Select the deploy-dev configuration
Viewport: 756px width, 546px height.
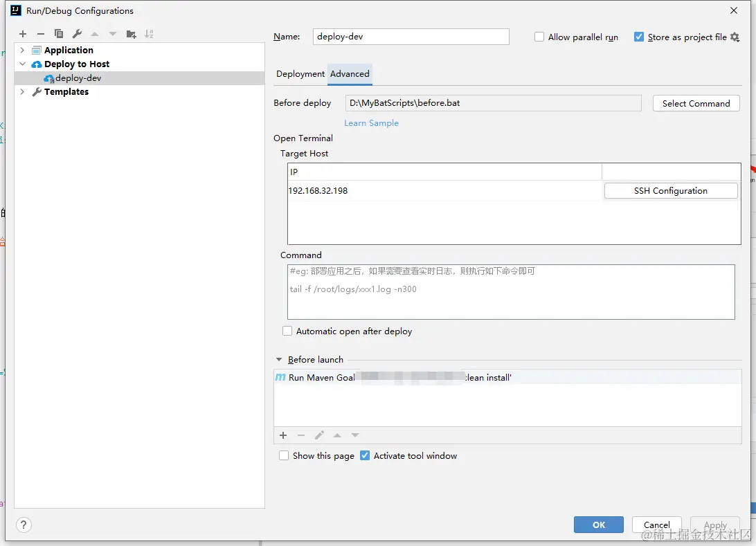139,78
